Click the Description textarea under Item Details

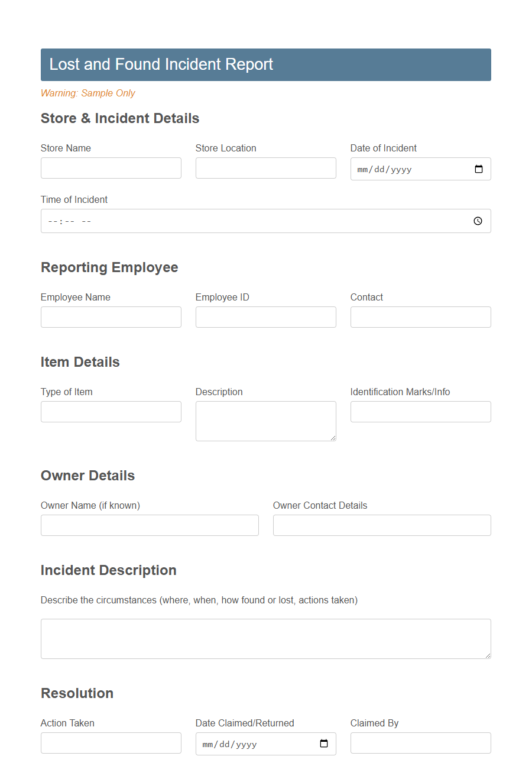click(x=265, y=420)
